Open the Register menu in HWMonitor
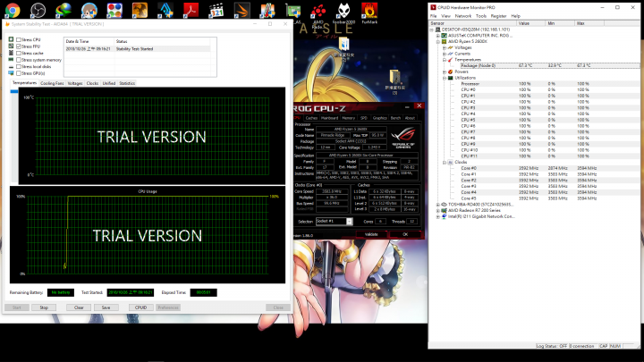 click(498, 16)
